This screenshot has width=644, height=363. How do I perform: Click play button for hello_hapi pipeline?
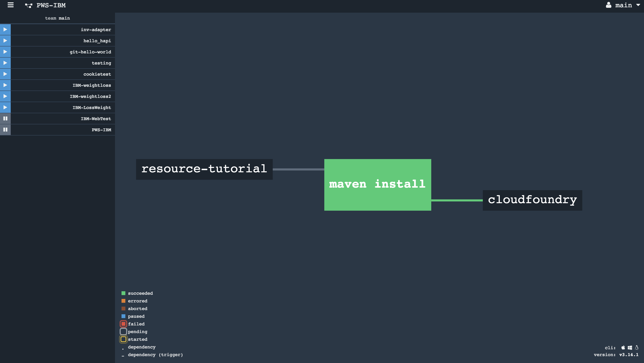[5, 40]
